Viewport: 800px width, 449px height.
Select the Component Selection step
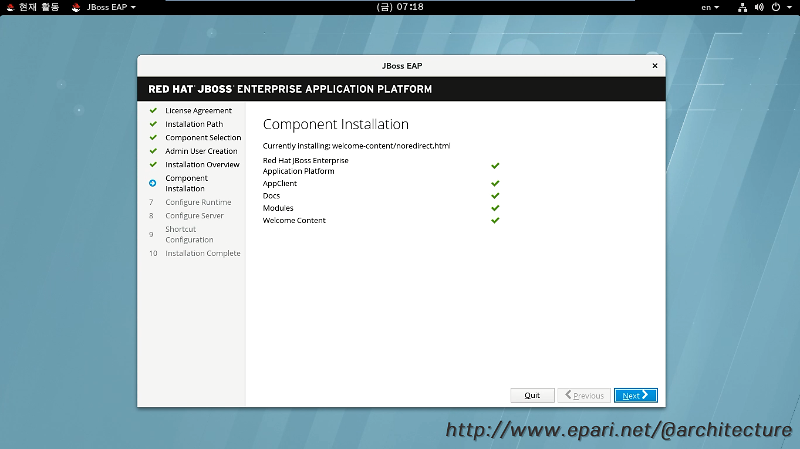click(x=203, y=138)
